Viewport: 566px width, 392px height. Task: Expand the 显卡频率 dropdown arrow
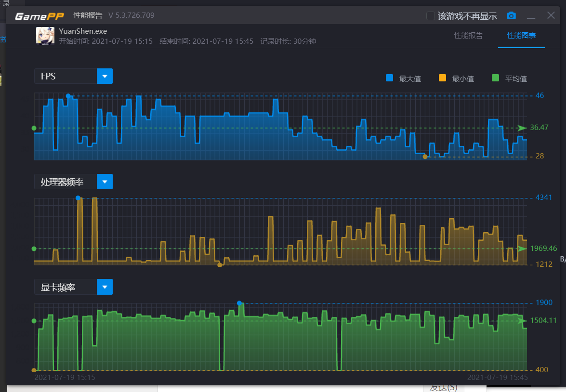tap(105, 287)
